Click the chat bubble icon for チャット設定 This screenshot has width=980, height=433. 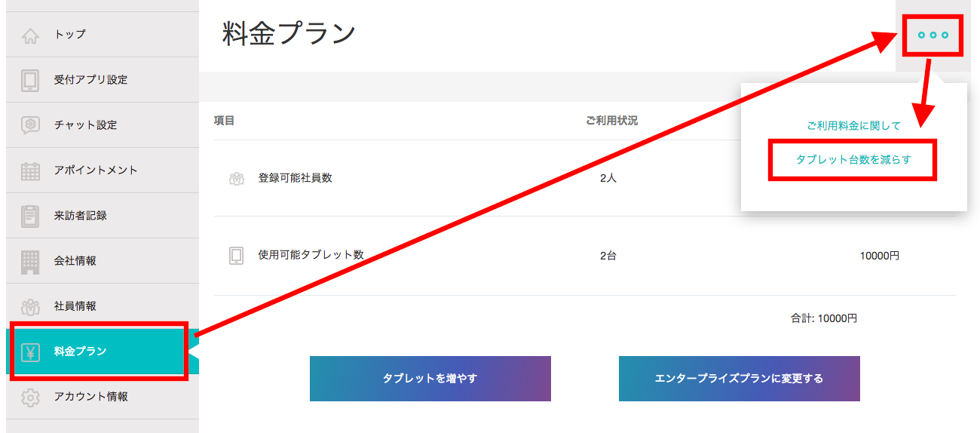click(30, 125)
